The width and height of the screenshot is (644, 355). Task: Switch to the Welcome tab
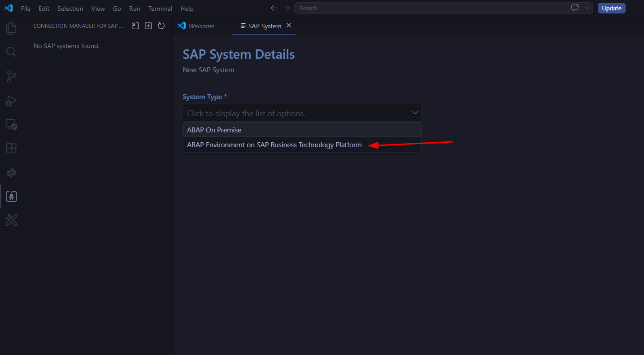click(x=202, y=26)
